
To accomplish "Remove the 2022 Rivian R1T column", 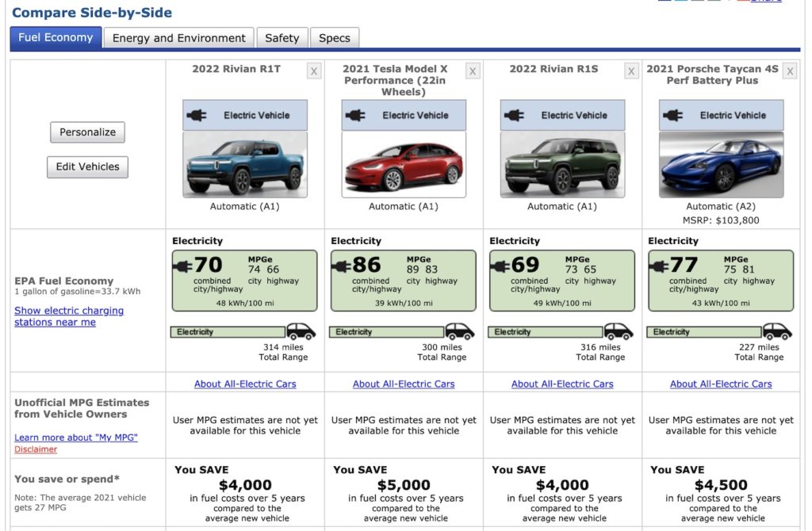I will tap(314, 71).
